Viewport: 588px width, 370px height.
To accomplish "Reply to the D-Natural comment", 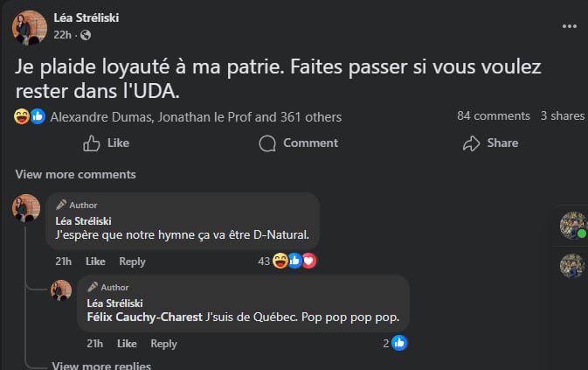I will point(132,262).
